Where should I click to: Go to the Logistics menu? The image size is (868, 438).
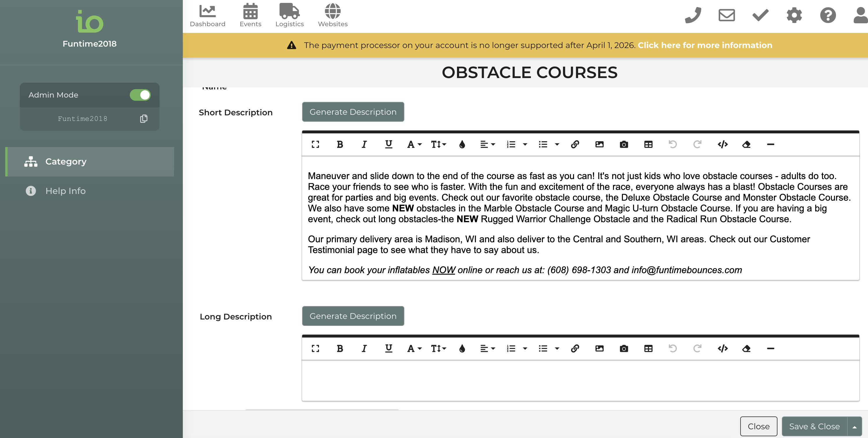[289, 15]
